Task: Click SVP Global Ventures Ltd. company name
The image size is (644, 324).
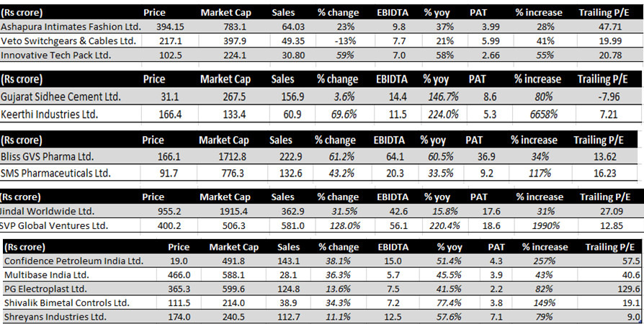Action: 54,225
